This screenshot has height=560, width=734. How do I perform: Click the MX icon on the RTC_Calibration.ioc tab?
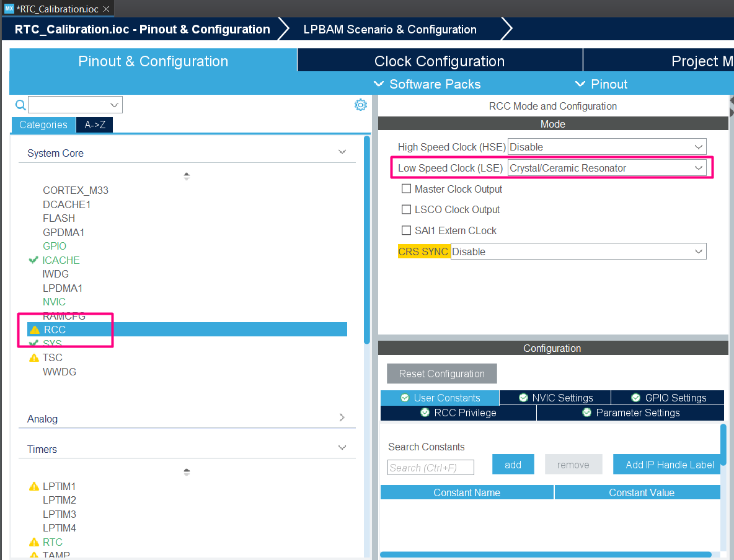8,9
